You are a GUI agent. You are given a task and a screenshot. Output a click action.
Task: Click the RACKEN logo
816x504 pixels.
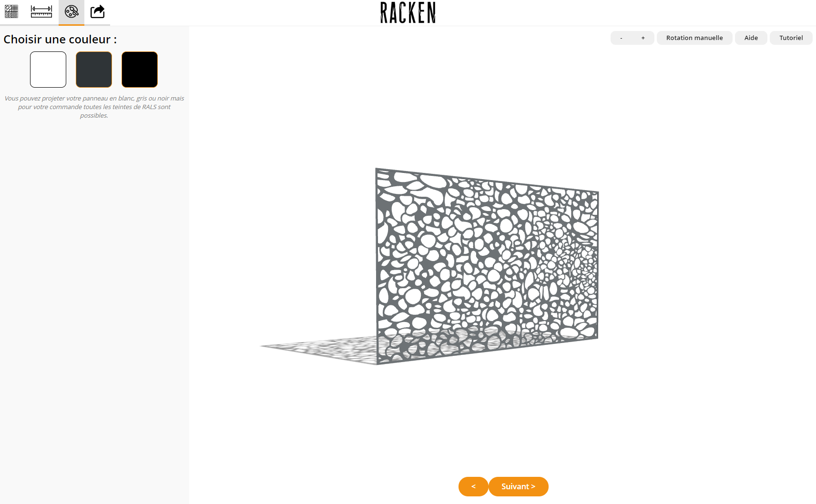pos(408,12)
